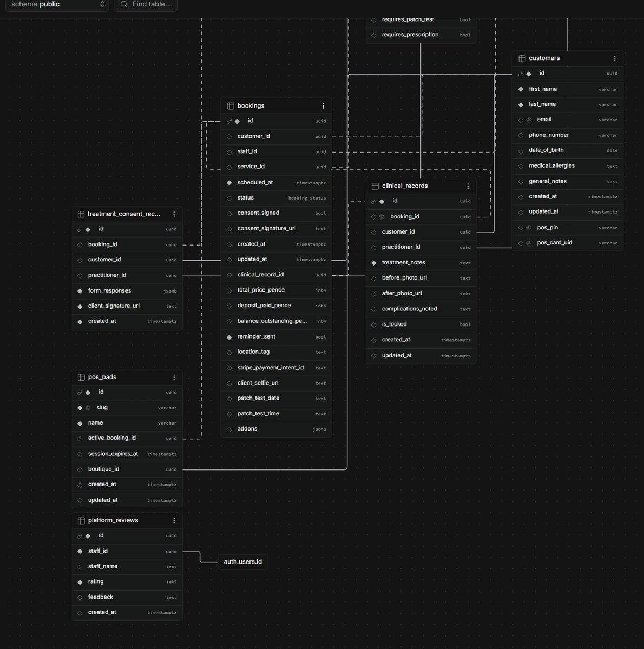Click the table icon beside clinical_records title

[374, 186]
